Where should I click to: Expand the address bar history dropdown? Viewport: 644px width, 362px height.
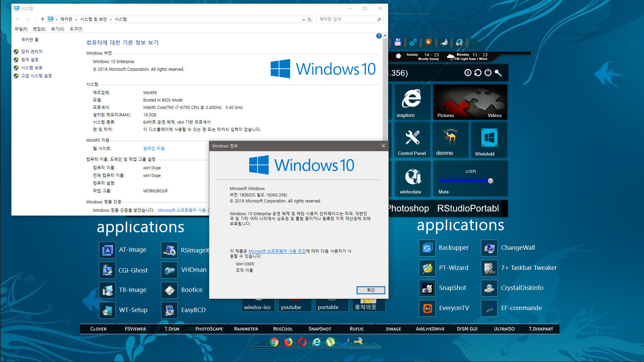pyautogui.click(x=304, y=19)
